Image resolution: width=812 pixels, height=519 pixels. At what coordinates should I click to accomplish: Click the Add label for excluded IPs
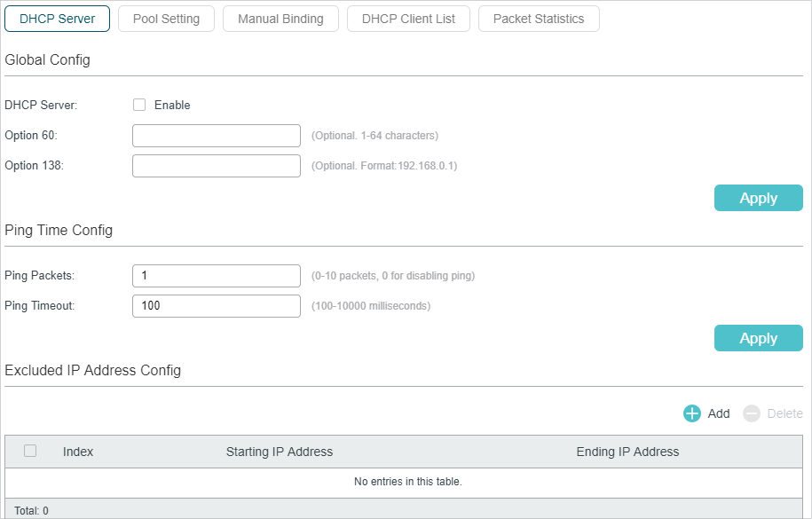pyautogui.click(x=719, y=413)
